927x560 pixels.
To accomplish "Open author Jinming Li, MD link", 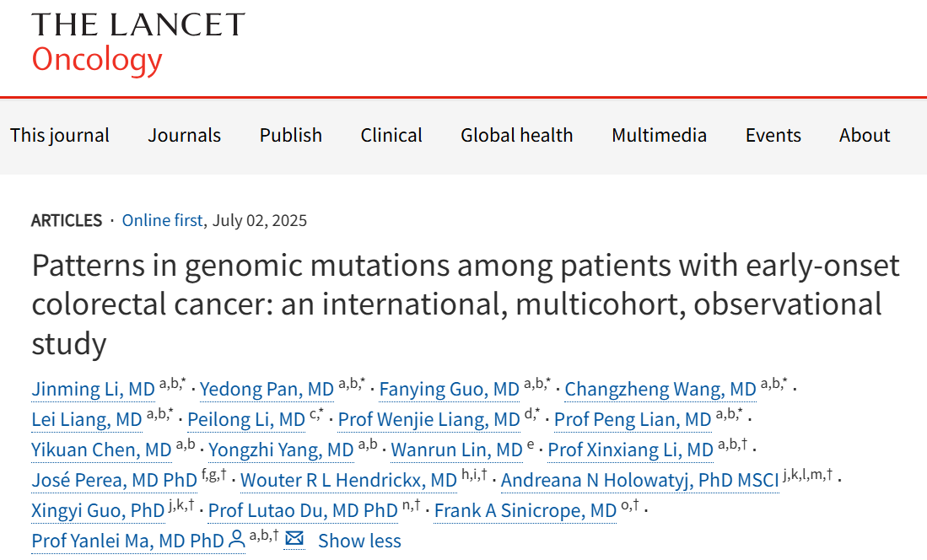I will coord(94,389).
